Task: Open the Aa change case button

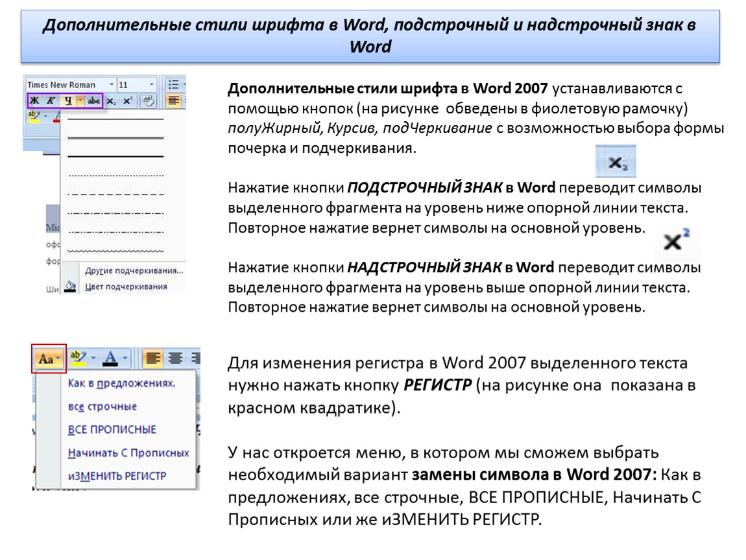Action: tap(49, 359)
